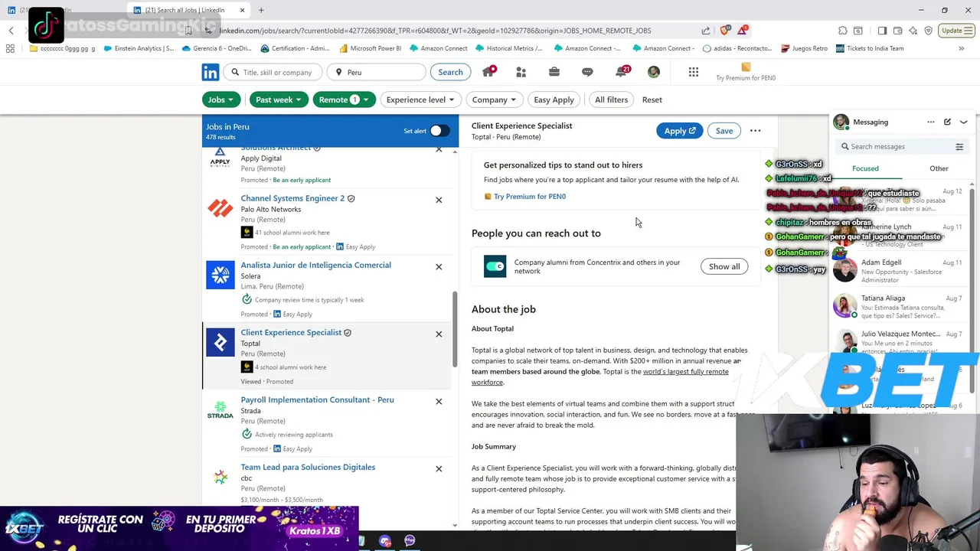980x551 pixels.
Task: Open message search filter settings icon
Action: coord(959,146)
